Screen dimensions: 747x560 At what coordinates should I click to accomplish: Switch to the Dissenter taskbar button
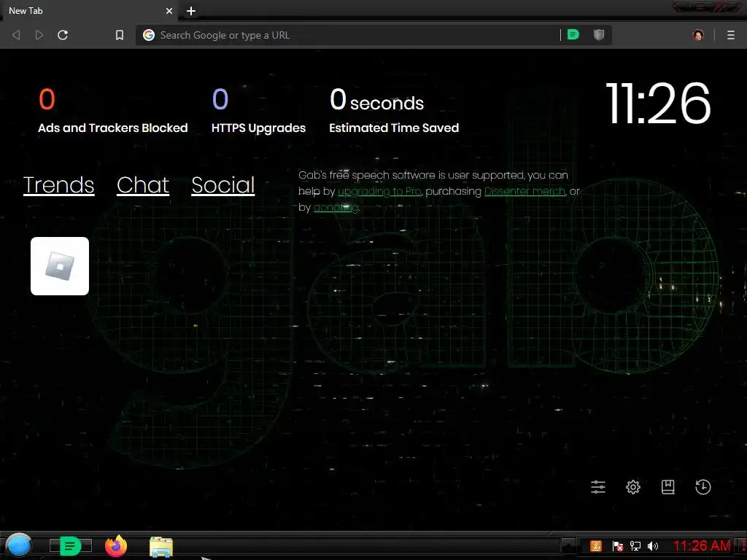(x=71, y=545)
